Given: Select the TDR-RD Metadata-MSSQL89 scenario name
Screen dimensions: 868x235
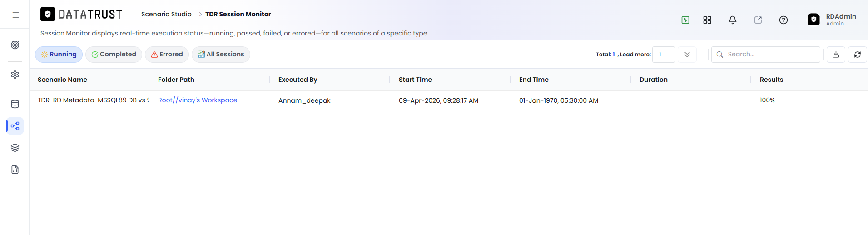Looking at the screenshot, I should (x=94, y=100).
